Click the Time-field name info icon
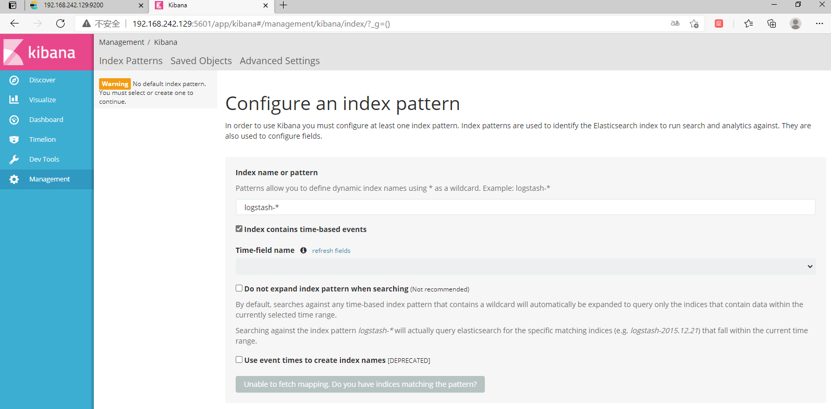Image resolution: width=833 pixels, height=409 pixels. coord(303,250)
